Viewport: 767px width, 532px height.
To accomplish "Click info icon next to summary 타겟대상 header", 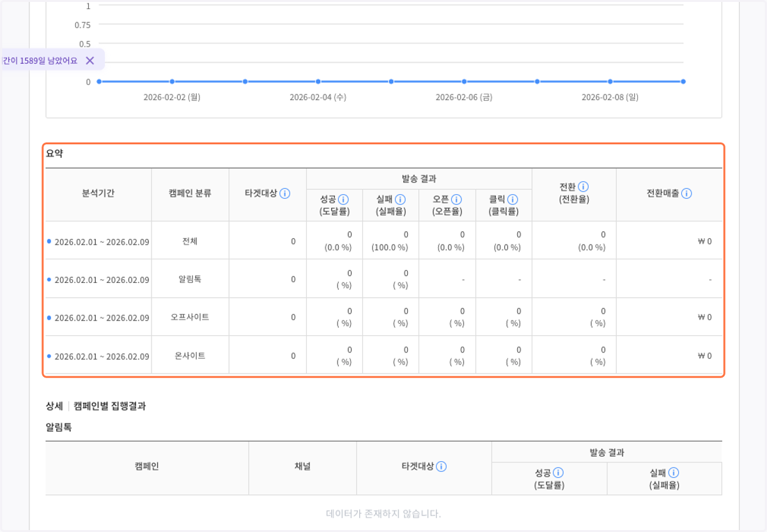I will click(x=285, y=194).
